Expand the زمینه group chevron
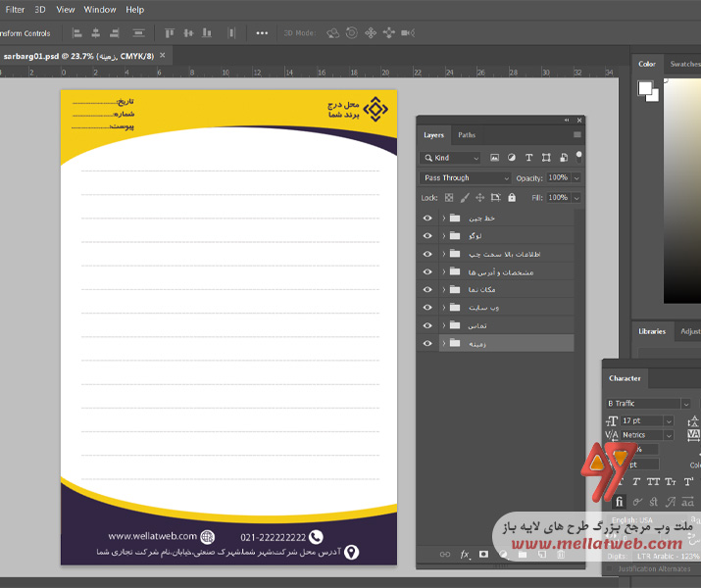This screenshot has width=701, height=588. click(x=444, y=343)
